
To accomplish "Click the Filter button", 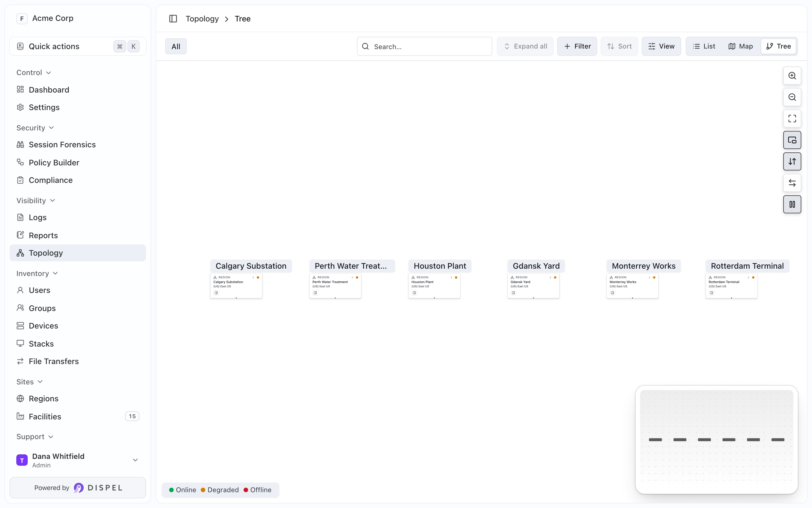I will pos(577,46).
